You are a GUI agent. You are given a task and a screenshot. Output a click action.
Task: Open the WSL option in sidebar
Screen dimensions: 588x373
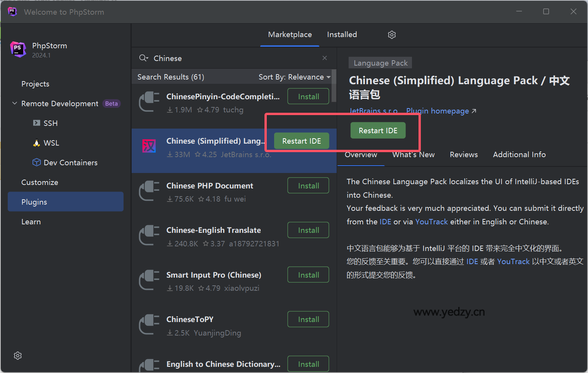click(x=51, y=142)
